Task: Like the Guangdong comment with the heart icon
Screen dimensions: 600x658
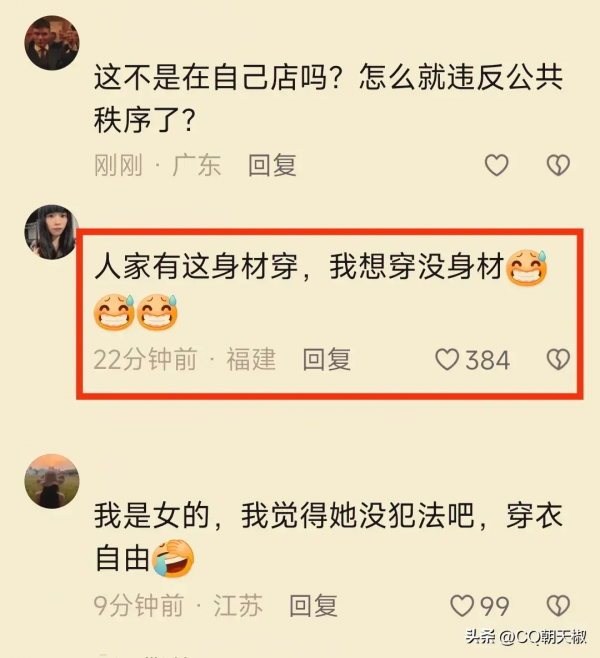Action: click(497, 165)
